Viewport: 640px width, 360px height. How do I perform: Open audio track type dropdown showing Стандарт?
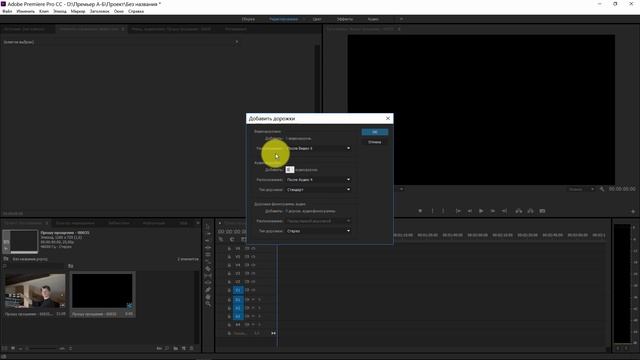point(318,190)
